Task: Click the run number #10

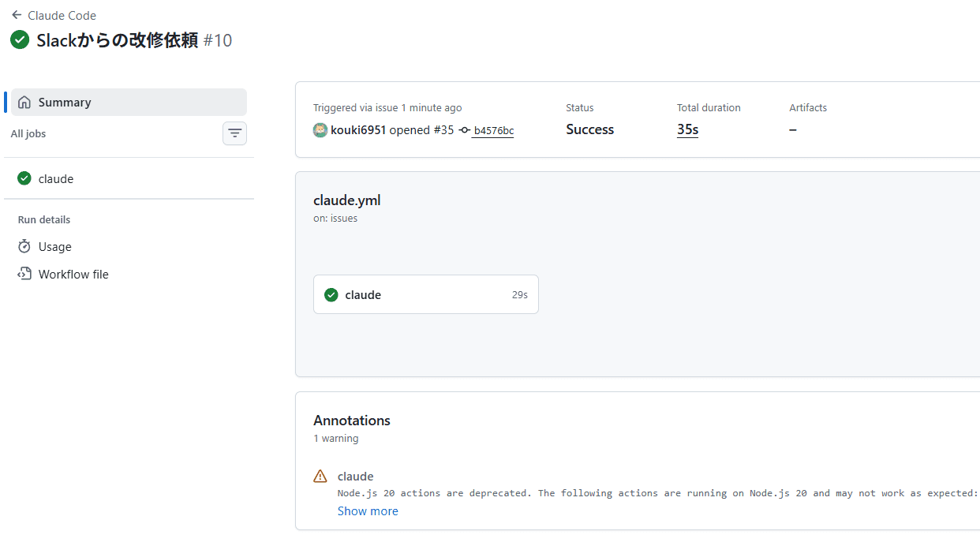Action: click(218, 40)
